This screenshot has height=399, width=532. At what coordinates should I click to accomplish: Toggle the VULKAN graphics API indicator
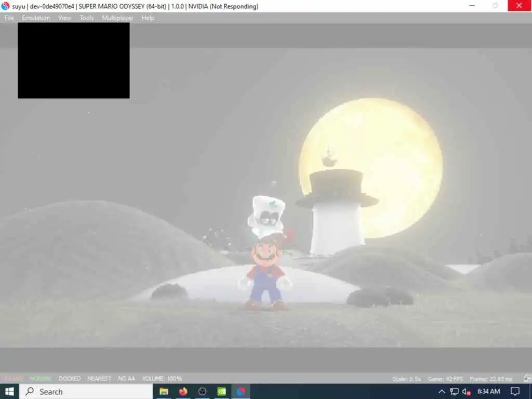[13, 378]
